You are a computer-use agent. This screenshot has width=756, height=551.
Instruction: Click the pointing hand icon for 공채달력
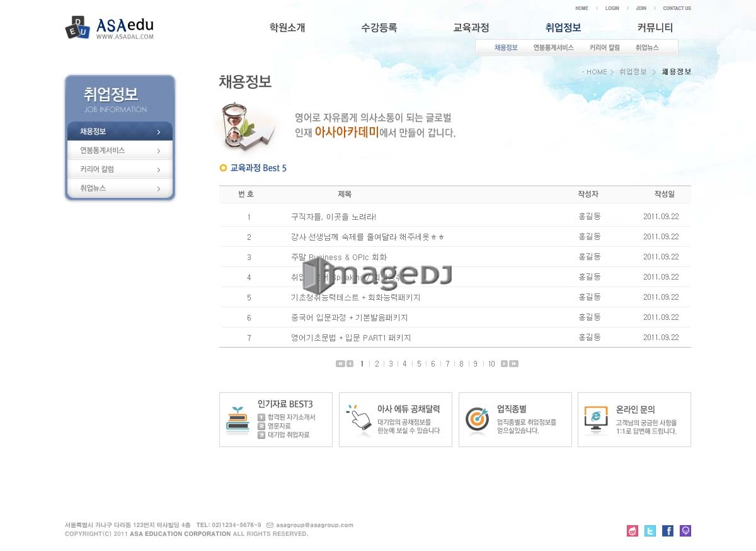358,418
